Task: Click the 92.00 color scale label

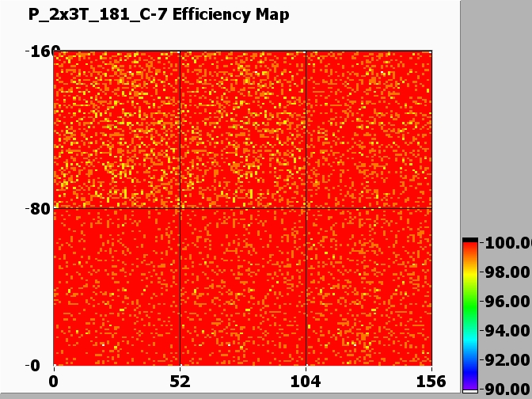Action: pos(507,360)
